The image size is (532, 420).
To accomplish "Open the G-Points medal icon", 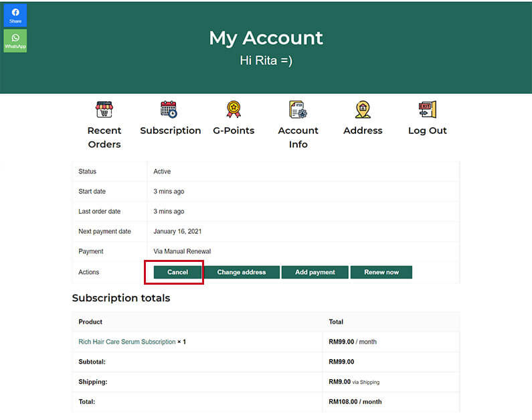I will tap(234, 109).
